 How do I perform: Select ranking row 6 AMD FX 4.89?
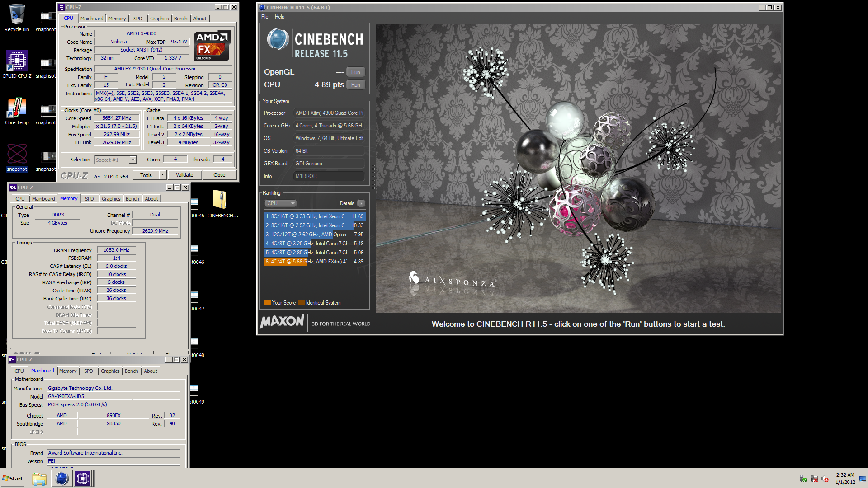314,262
